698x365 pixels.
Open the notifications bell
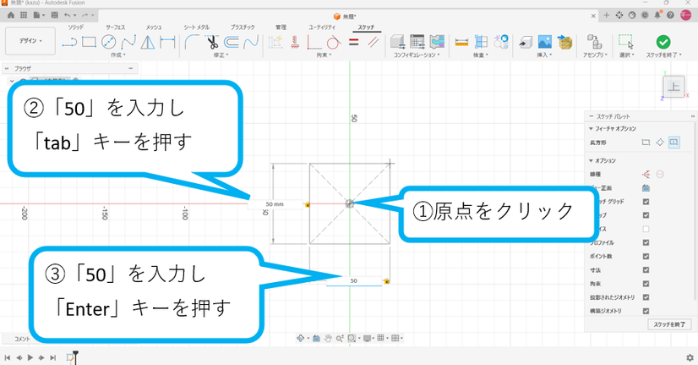[x=657, y=15]
